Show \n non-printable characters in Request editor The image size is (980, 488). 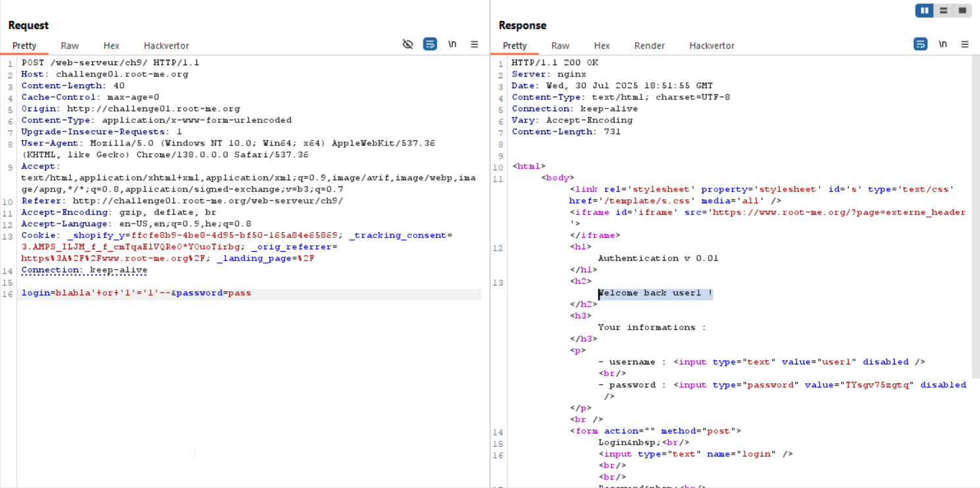(x=452, y=44)
